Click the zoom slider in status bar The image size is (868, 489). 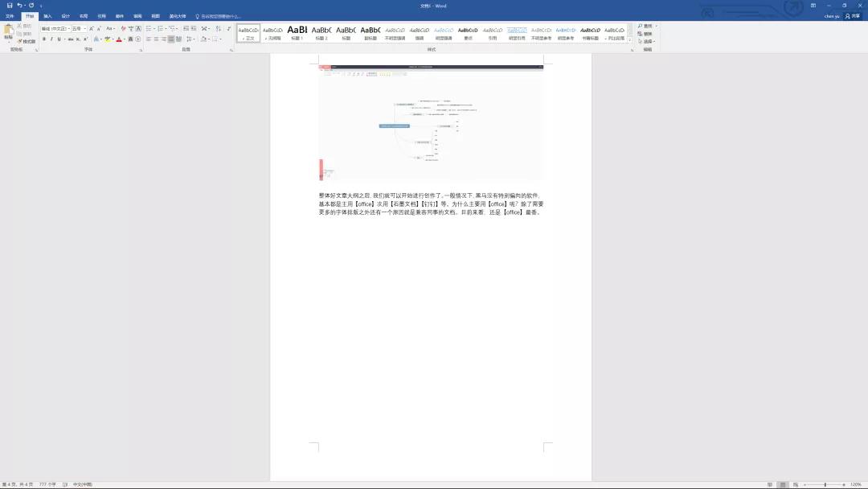825,484
